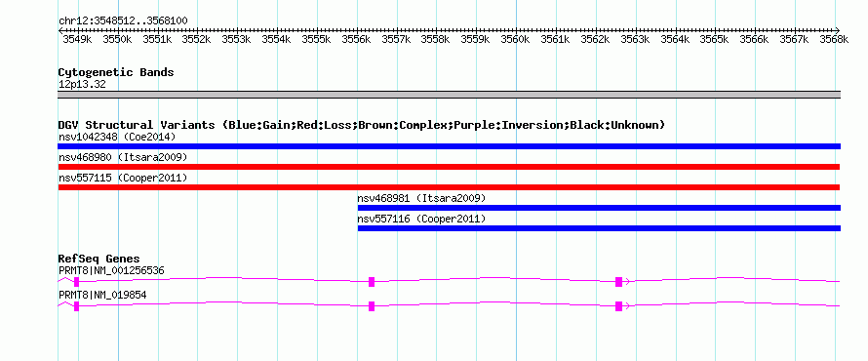This screenshot has height=361, width=868.
Task: Click the 3553k ruler position
Action: click(236, 39)
